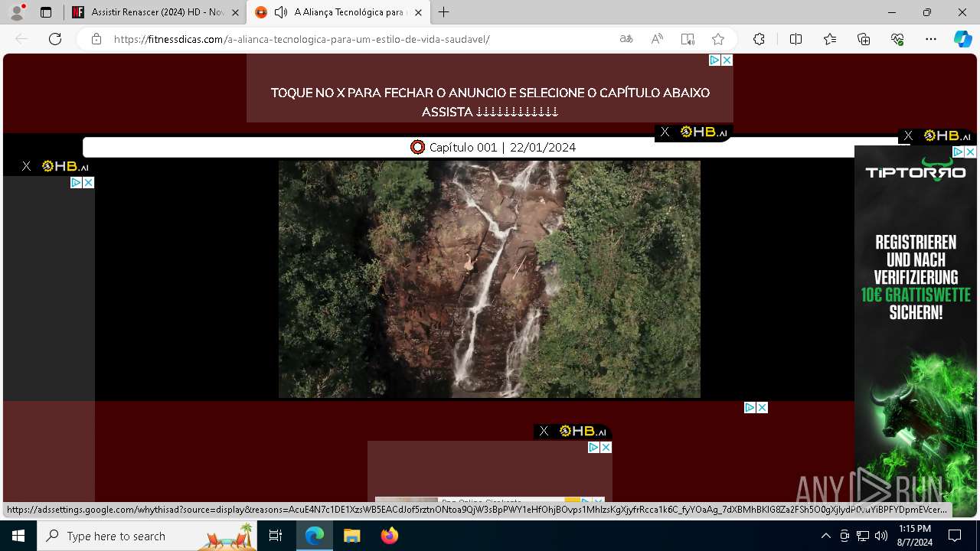Screen dimensions: 980x551
Task: Open Settings and more menu
Action: coord(931,39)
